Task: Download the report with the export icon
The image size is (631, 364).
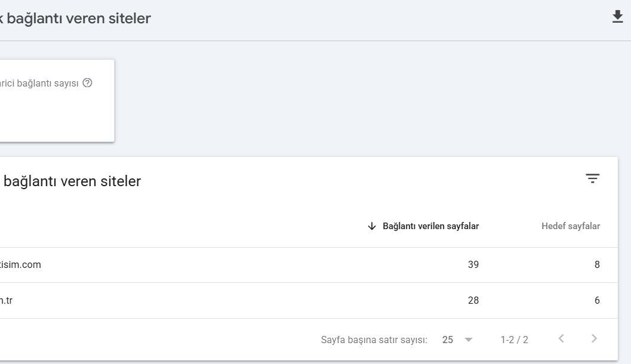Action: (x=617, y=17)
